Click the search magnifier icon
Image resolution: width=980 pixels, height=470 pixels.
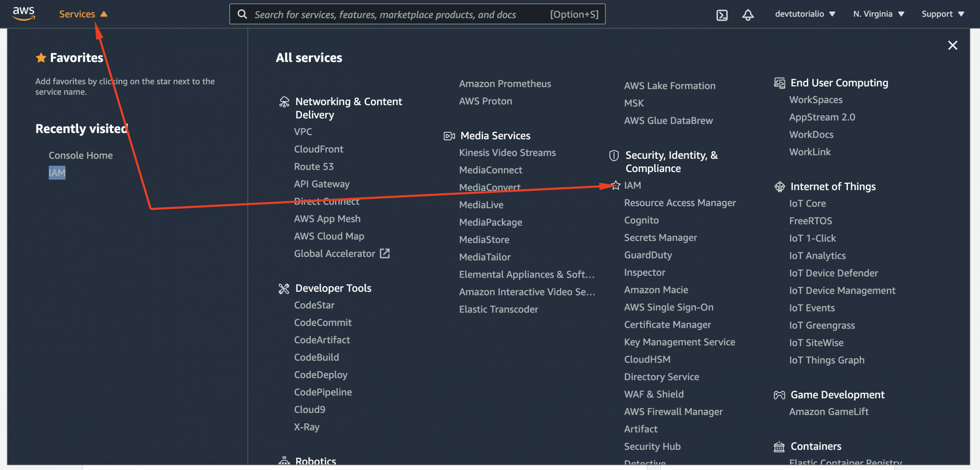coord(242,14)
